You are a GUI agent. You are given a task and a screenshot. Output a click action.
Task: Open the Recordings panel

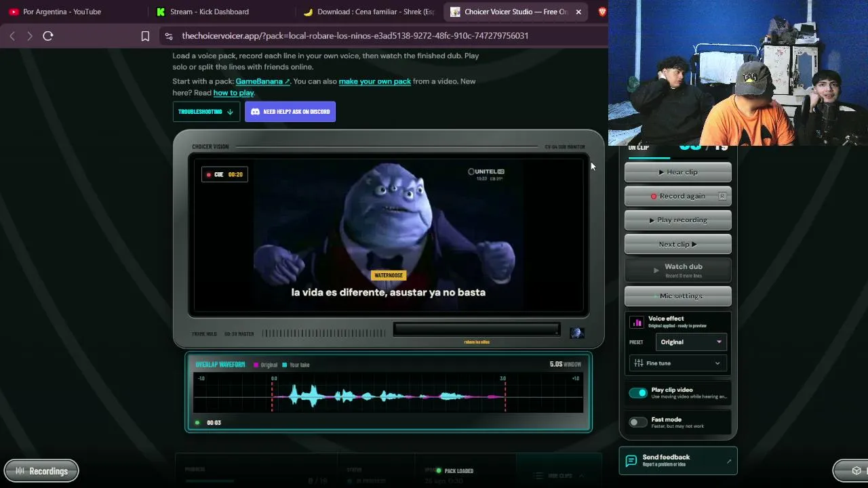pyautogui.click(x=41, y=471)
